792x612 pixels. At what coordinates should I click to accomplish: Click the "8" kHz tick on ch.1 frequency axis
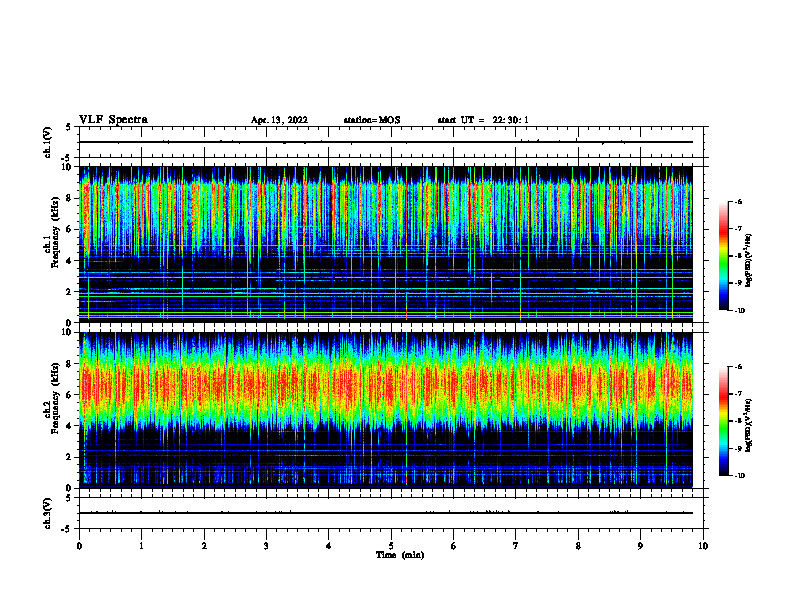(x=70, y=198)
